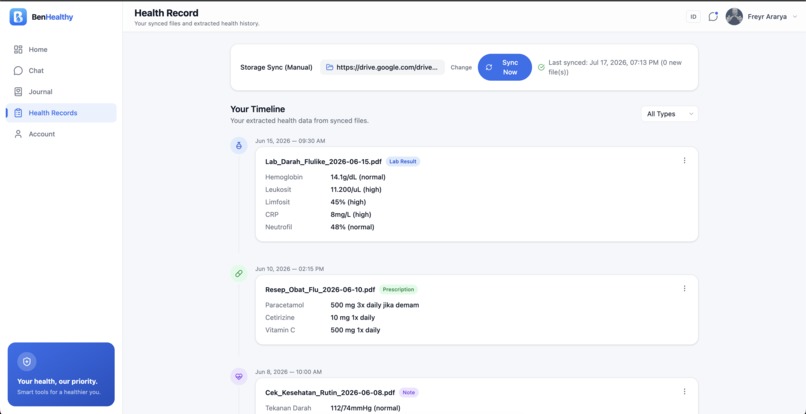
Task: Open notifications chat icon in header
Action: click(x=713, y=16)
